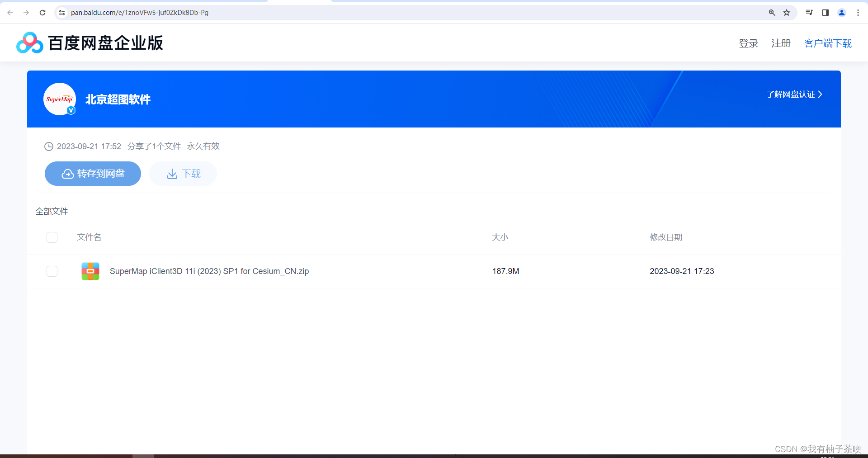Open the browser profile avatar
Screen dimensions: 868x458
(842, 13)
